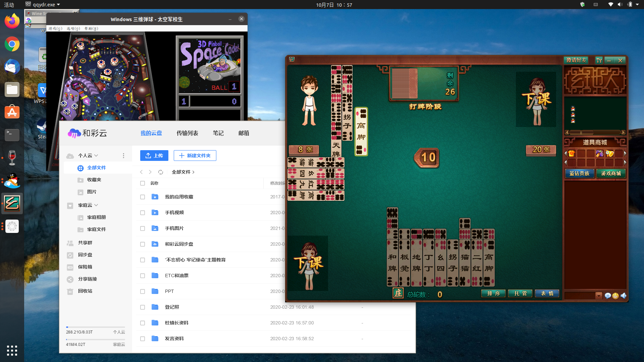644x362 pixels.
Task: Open the chat bubble icon in game
Action: coord(607,296)
